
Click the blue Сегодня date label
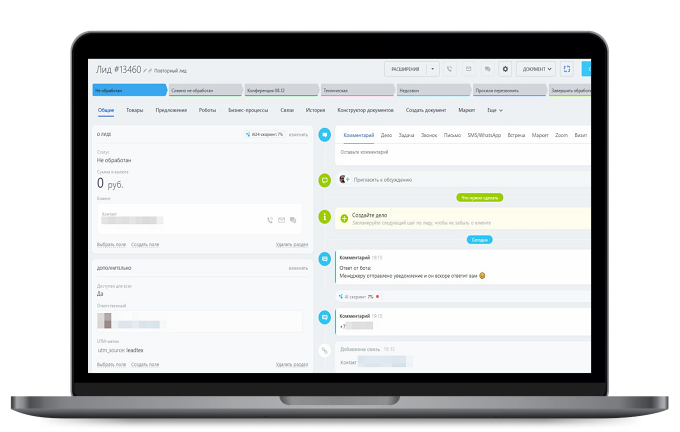click(480, 240)
